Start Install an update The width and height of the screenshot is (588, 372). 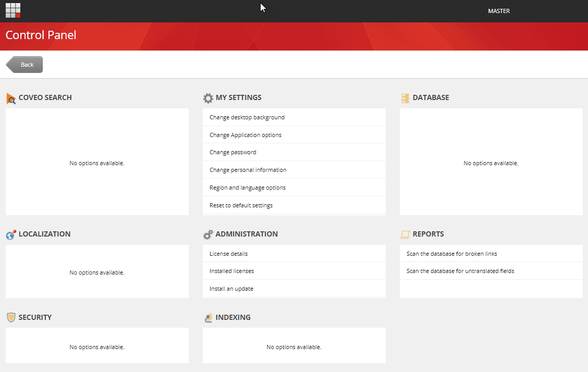(x=231, y=288)
